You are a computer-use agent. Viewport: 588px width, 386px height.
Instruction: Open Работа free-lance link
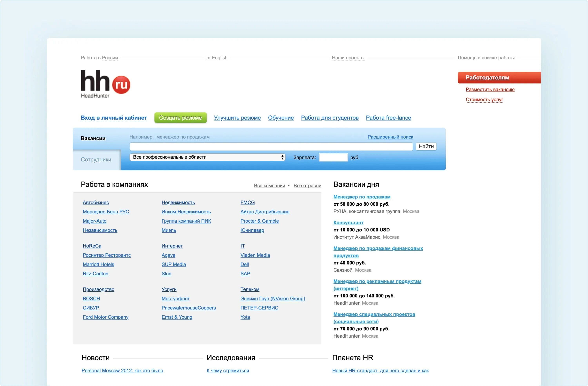pyautogui.click(x=388, y=118)
